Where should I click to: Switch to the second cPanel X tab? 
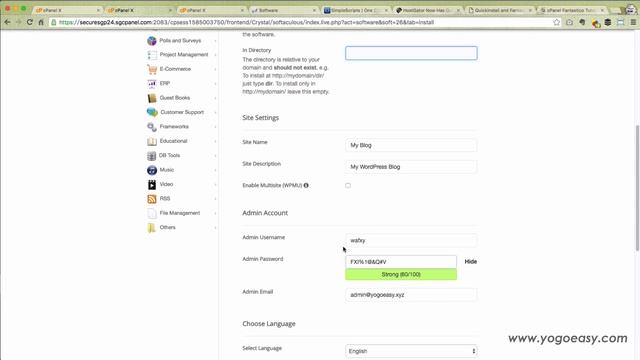coord(139,10)
